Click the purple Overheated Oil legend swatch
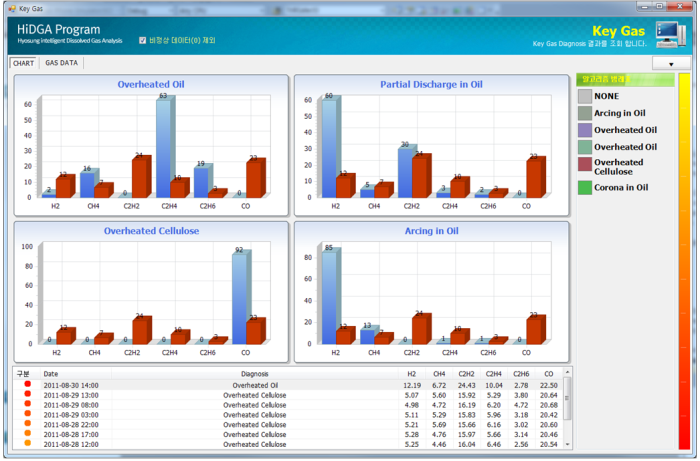The width and height of the screenshot is (700, 461). coord(584,130)
